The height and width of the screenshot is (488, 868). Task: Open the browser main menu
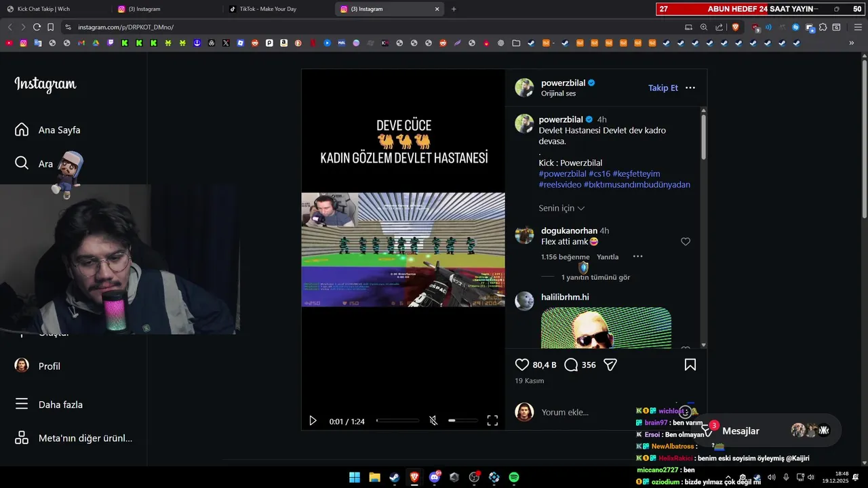(858, 27)
